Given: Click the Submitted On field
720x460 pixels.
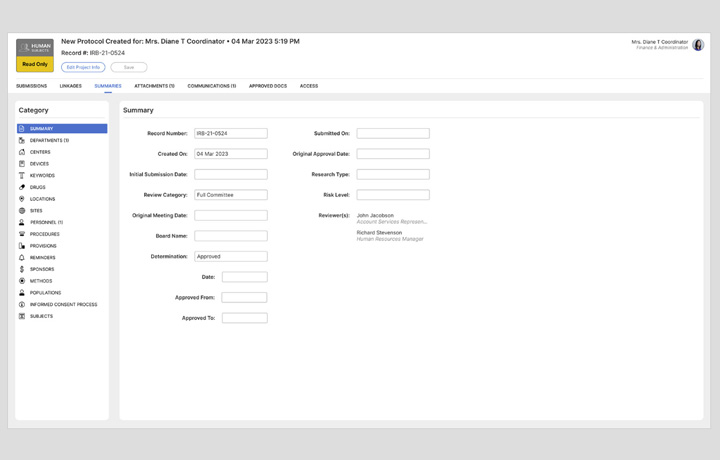Looking at the screenshot, I should pos(393,133).
